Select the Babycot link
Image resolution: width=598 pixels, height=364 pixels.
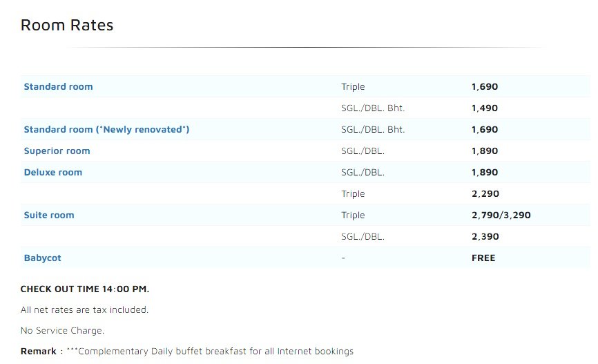42,258
